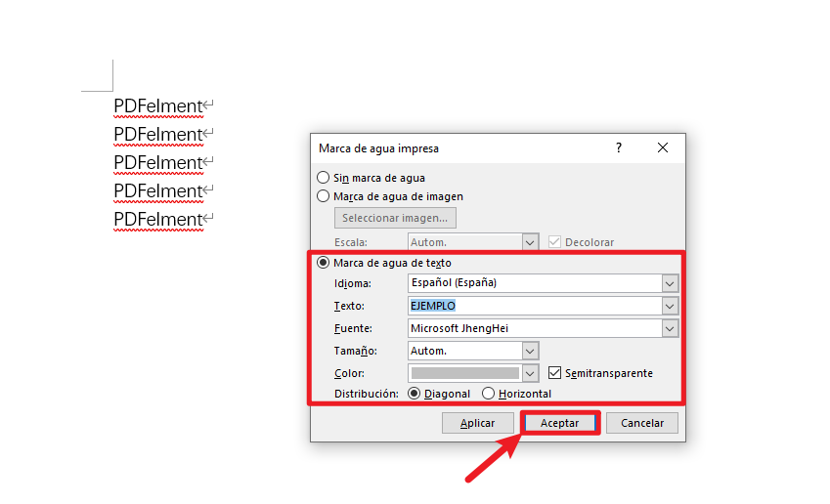Viewport: 830px width, 504px height.
Task: Click the Fuente field Microsoft JhengHei
Action: [x=535, y=328]
